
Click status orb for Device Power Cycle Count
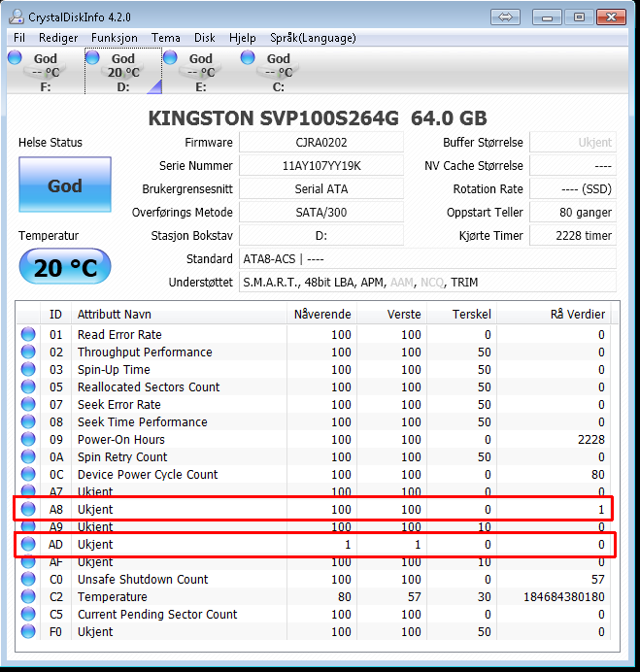(x=28, y=475)
